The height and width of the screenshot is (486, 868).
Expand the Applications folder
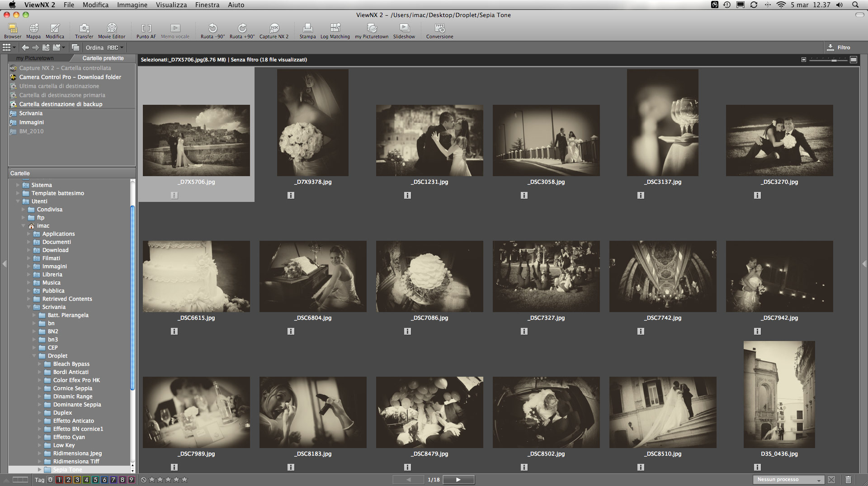(x=29, y=234)
